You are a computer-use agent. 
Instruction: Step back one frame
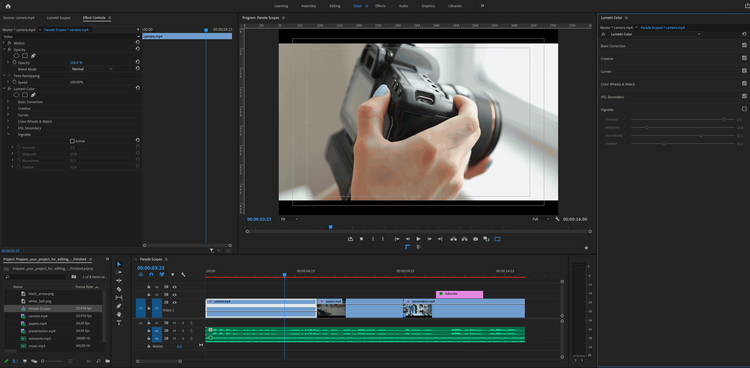point(408,239)
